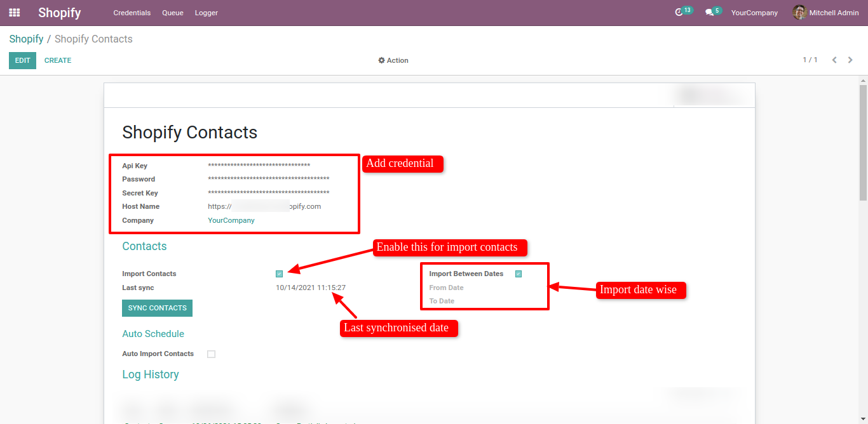Open the Logger menu
868x424 pixels.
click(207, 13)
